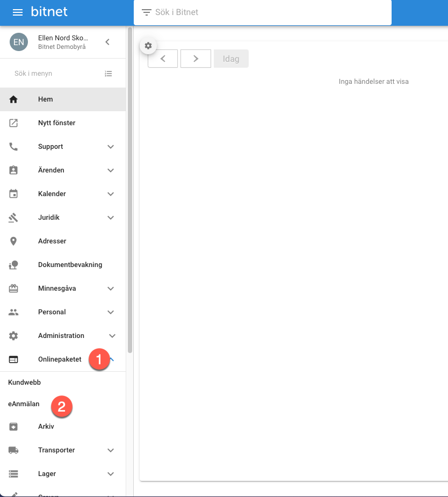
Task: Click the Transporter truck icon
Action: tap(13, 450)
